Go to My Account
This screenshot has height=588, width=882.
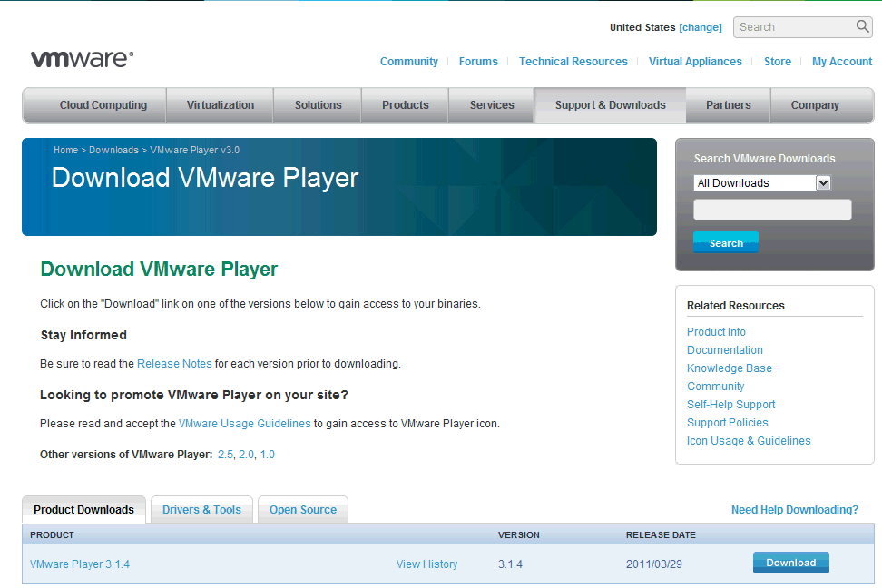[x=841, y=62]
